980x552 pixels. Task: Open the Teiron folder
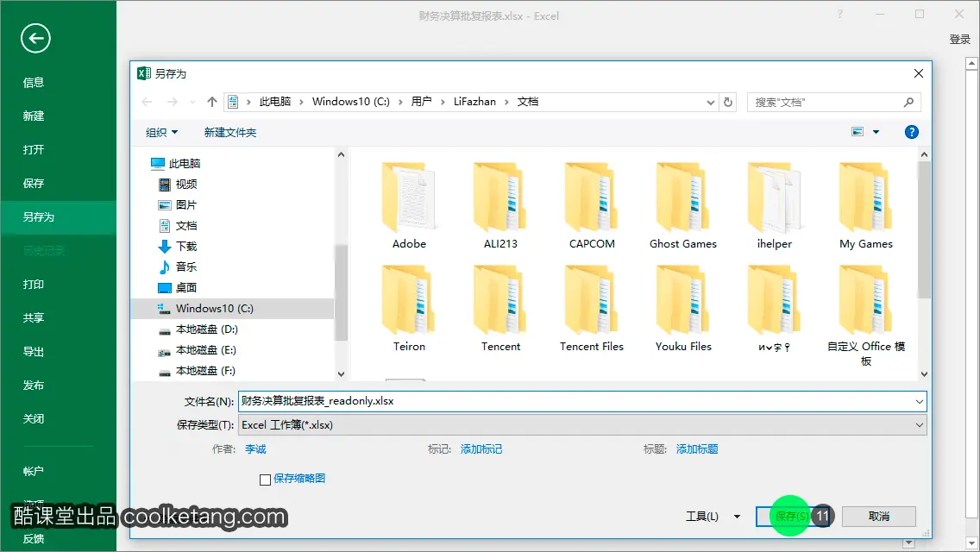pyautogui.click(x=410, y=309)
